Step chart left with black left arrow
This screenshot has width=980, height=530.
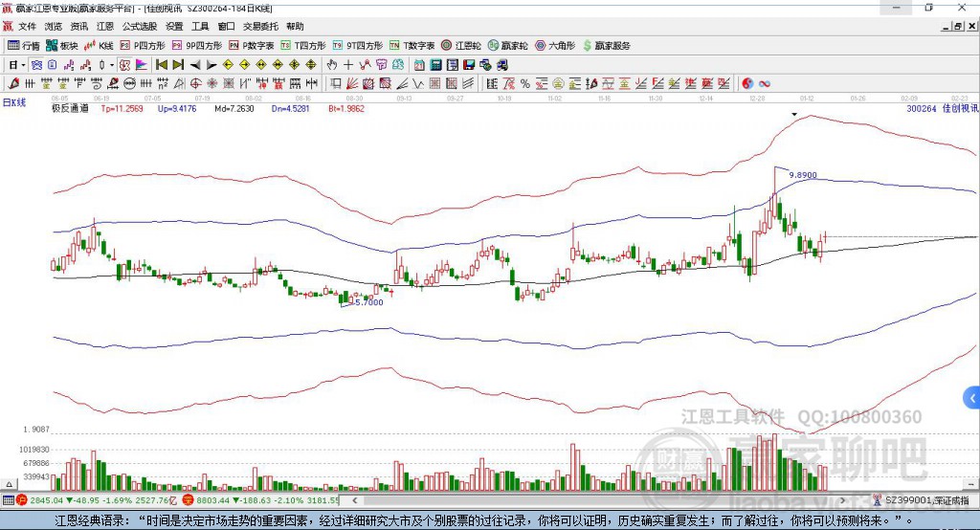click(x=195, y=65)
